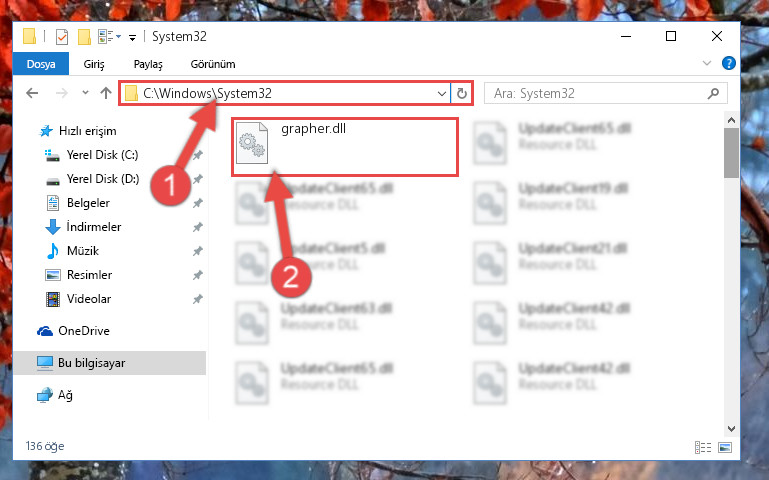Click the Back navigation arrow

(32, 93)
